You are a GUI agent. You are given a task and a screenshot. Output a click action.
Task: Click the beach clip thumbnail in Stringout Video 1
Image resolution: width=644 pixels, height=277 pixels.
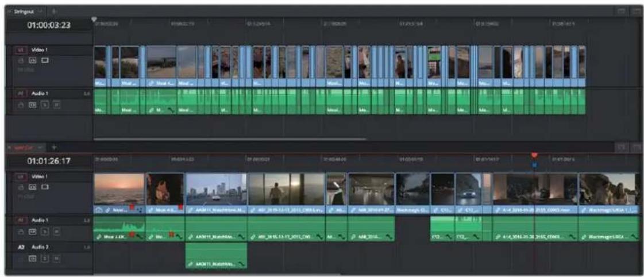161,61
